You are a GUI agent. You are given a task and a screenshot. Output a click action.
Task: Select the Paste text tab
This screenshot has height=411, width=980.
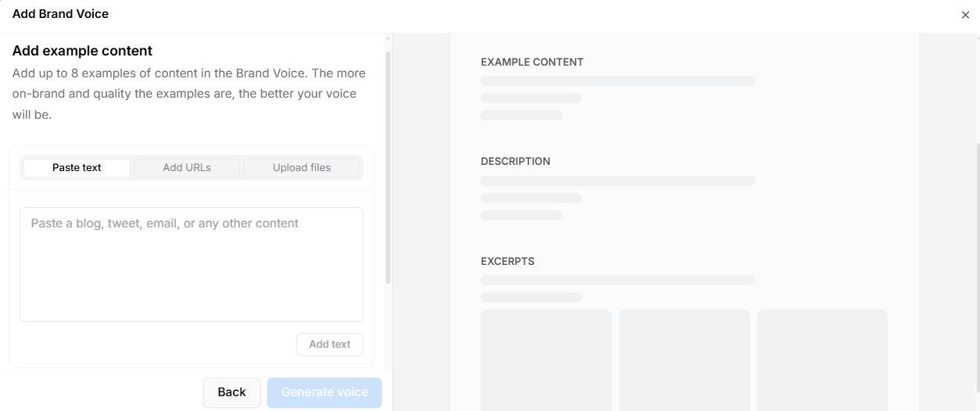pos(77,168)
